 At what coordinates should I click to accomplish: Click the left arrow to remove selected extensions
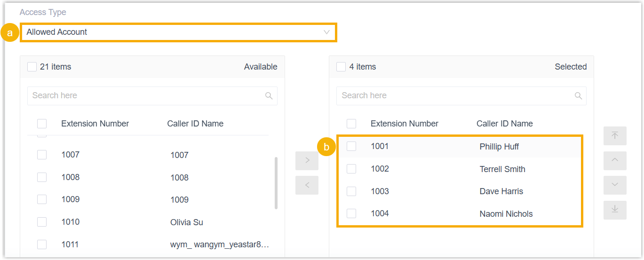click(307, 185)
